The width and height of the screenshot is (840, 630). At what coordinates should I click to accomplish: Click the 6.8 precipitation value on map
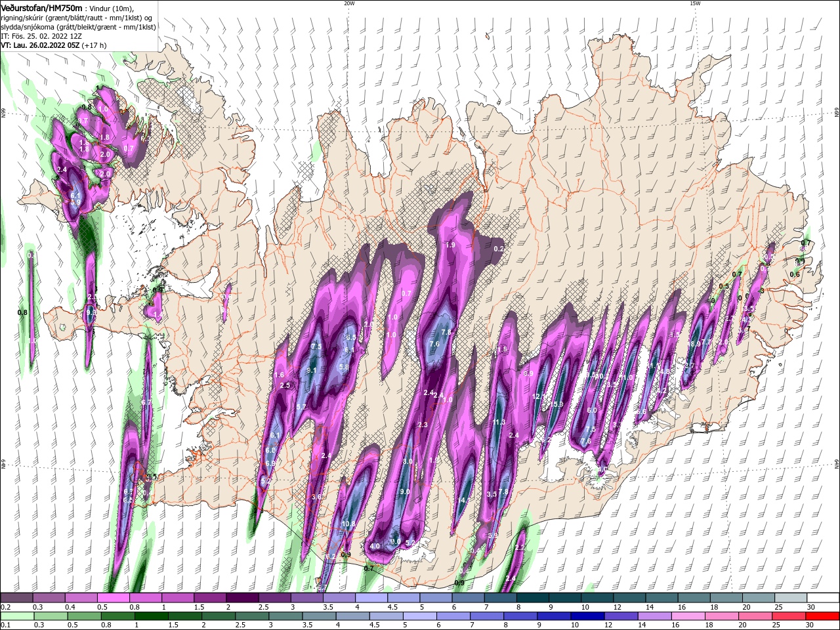click(270, 450)
